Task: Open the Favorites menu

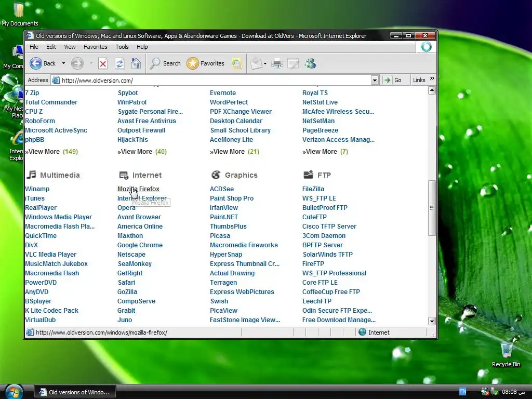Action: (x=96, y=47)
